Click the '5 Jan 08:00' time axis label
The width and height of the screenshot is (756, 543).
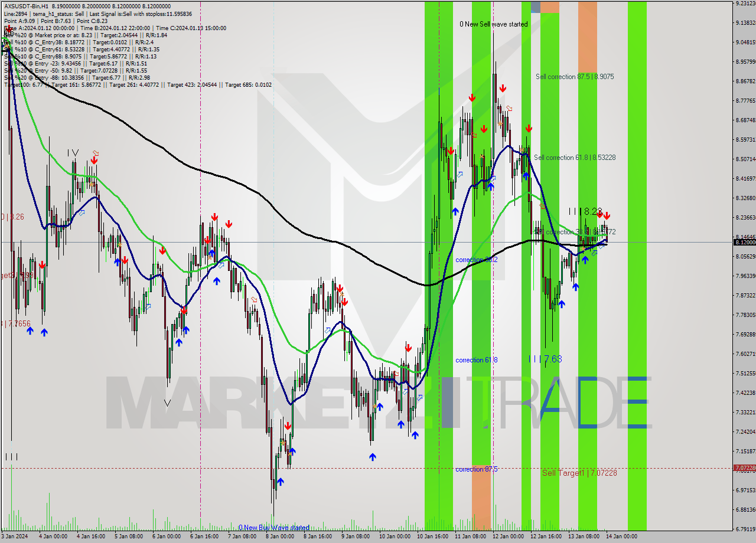click(x=128, y=537)
